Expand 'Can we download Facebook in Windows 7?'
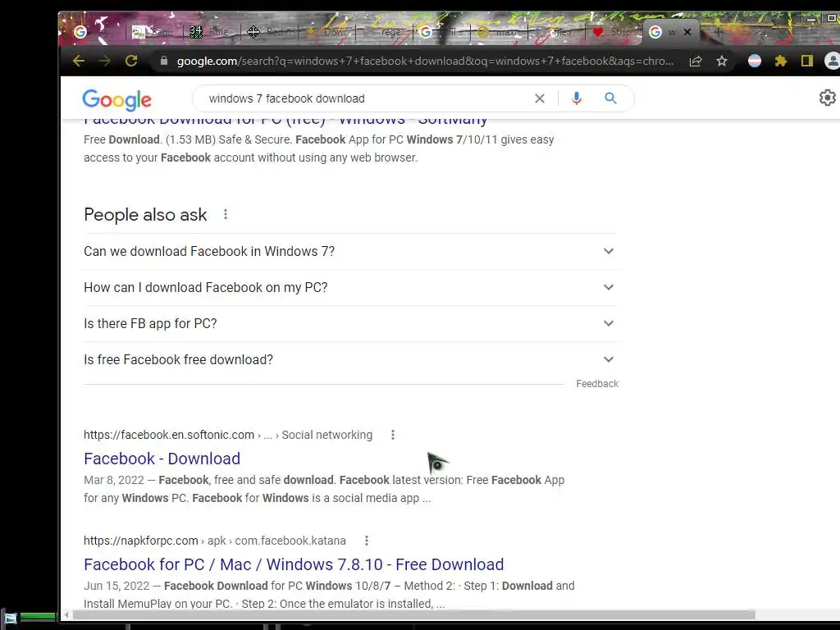The image size is (840, 630). click(351, 251)
